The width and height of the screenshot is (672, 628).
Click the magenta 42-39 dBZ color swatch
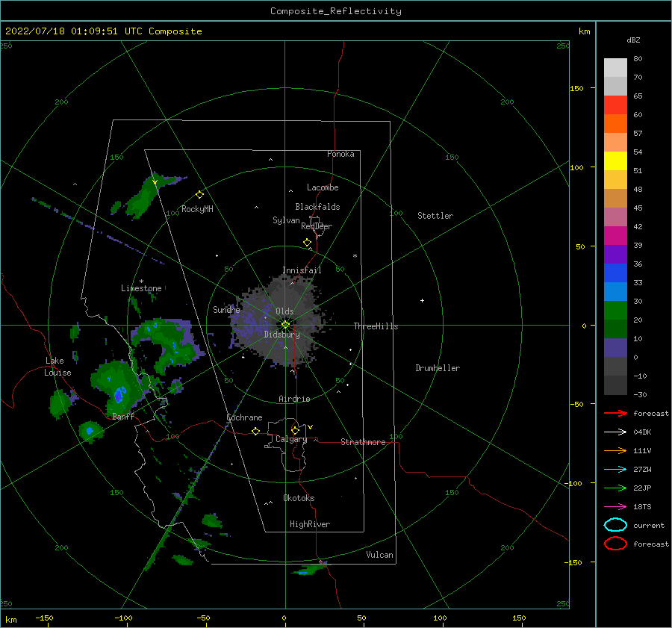click(x=615, y=236)
